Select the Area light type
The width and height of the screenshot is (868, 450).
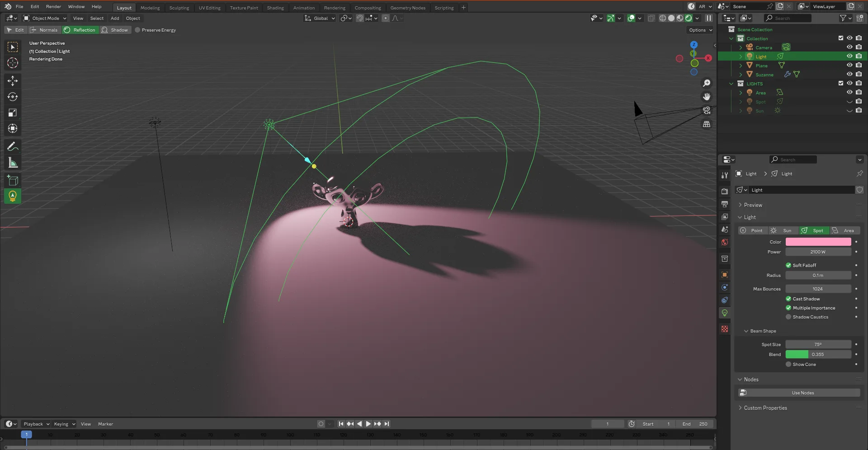pos(844,230)
